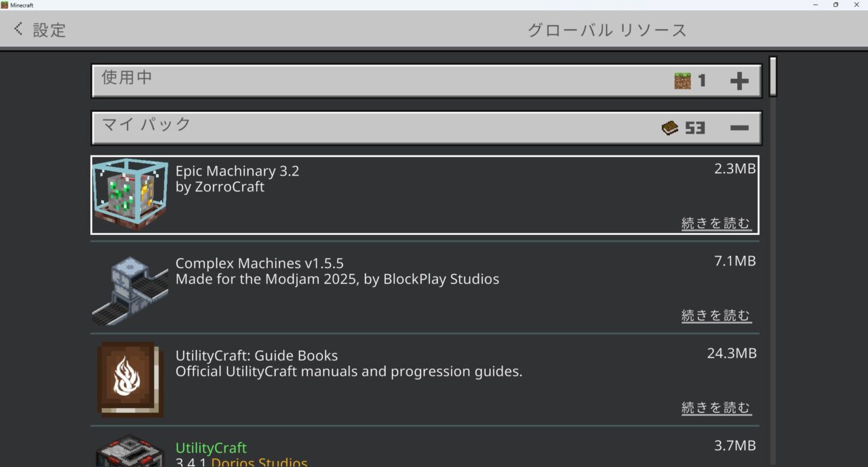Viewport: 868px width, 467px height.
Task: Open 続きを読む for Complex Machines
Action: coord(716,316)
